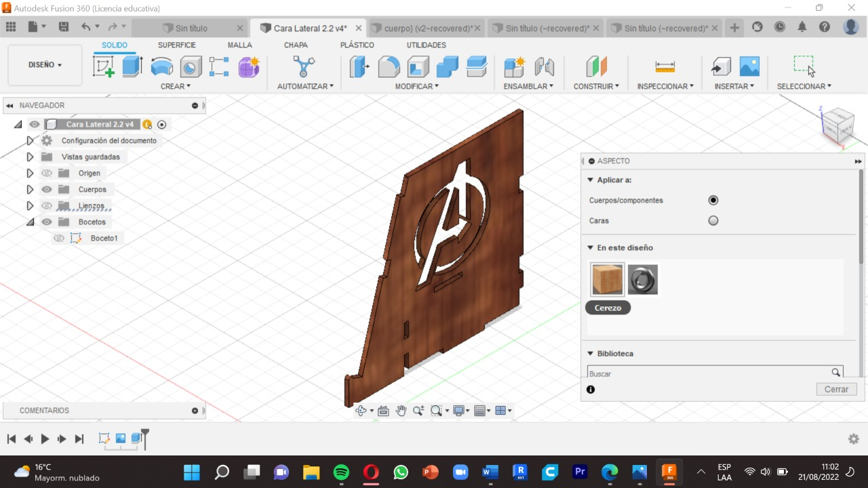Expand Vistas guardadas node
Viewport: 868px width, 488px height.
(30, 157)
